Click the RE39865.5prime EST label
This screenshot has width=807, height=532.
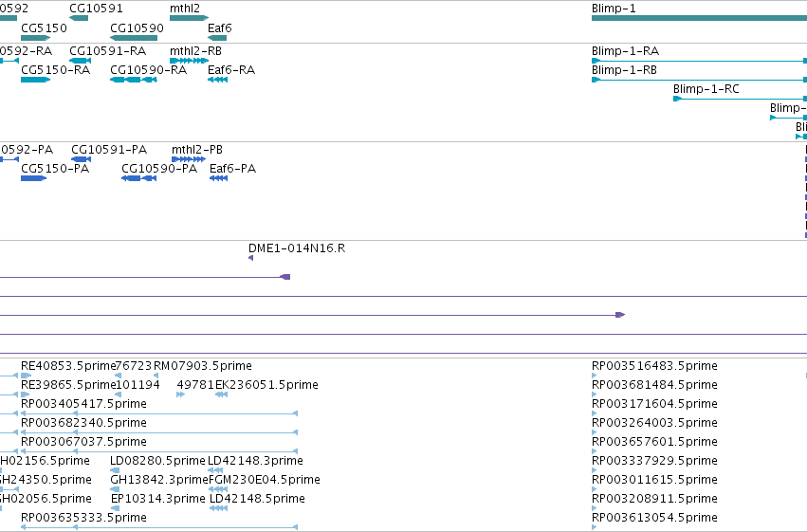pyautogui.click(x=68, y=385)
